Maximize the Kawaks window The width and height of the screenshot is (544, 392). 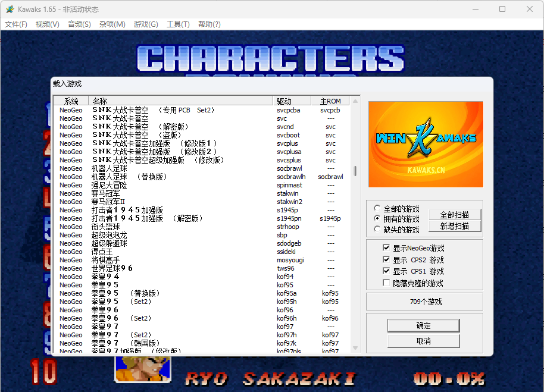502,10
